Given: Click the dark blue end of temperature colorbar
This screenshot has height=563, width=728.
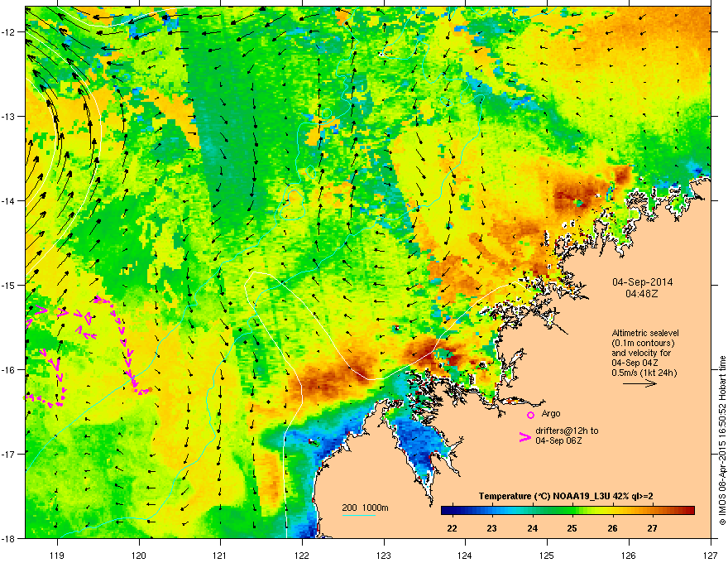Looking at the screenshot, I should coord(447,511).
